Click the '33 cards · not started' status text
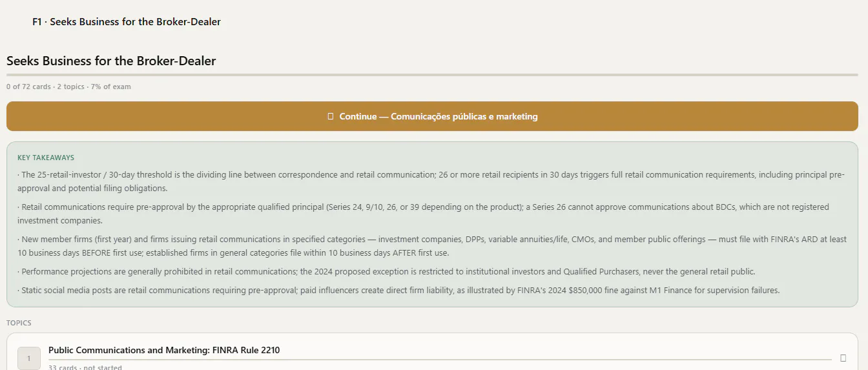The height and width of the screenshot is (370, 868). [85, 367]
